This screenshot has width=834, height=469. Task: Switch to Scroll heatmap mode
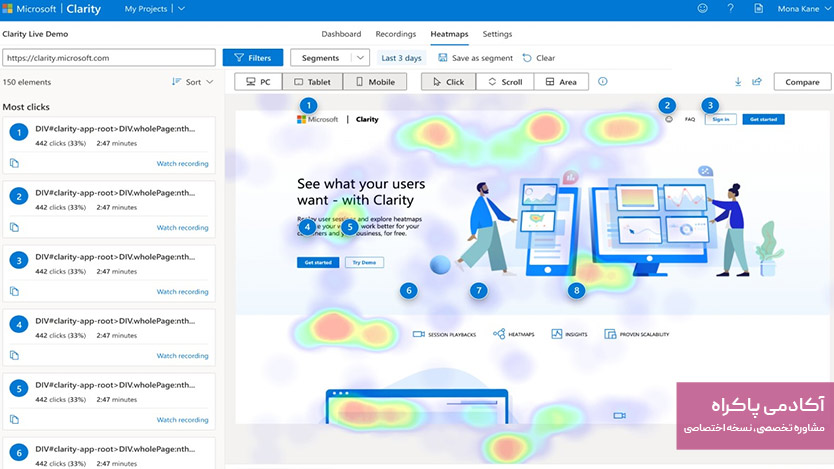tap(505, 82)
